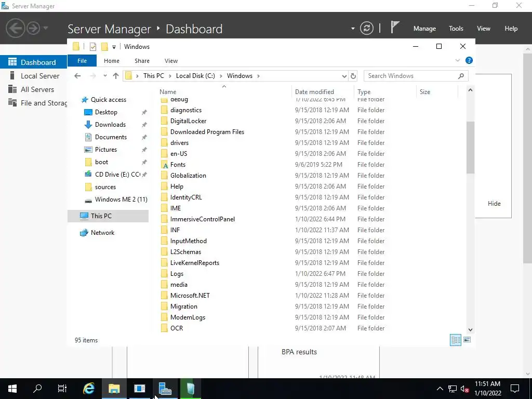The image size is (532, 399).
Task: Open address bar history dropdown
Action: point(344,76)
